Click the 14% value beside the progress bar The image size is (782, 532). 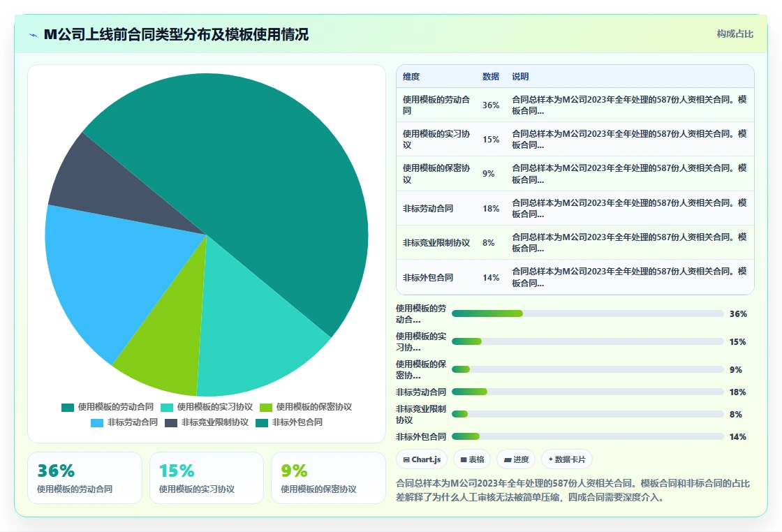click(737, 437)
